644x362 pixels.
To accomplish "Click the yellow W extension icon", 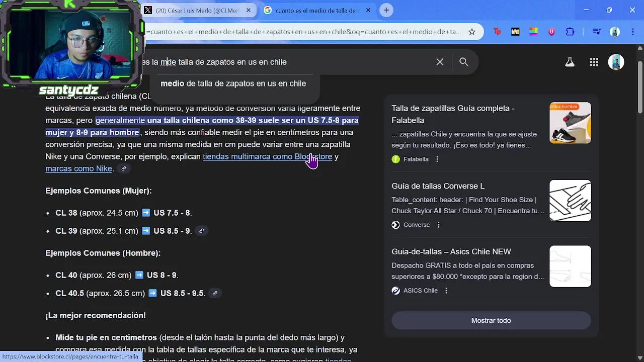I will pos(515,32).
